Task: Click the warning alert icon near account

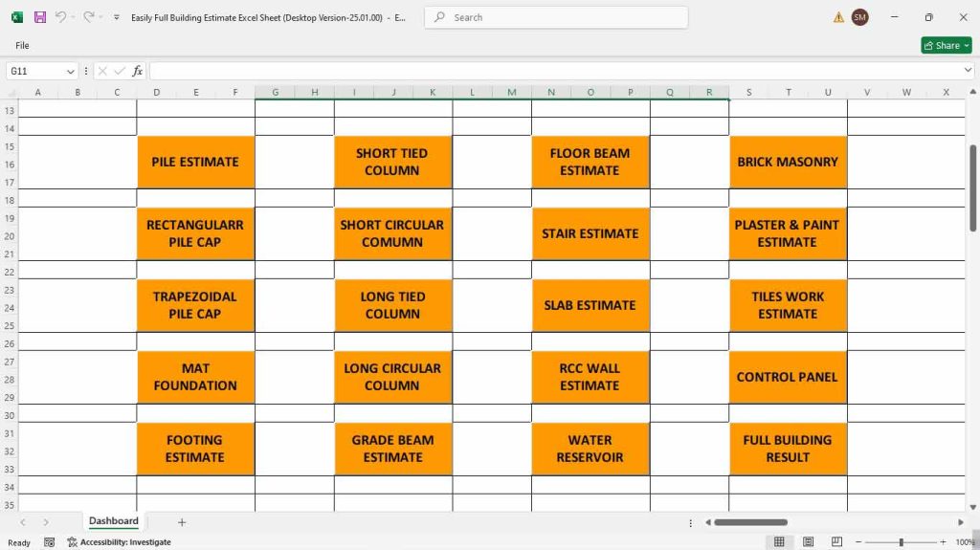Action: tap(838, 17)
